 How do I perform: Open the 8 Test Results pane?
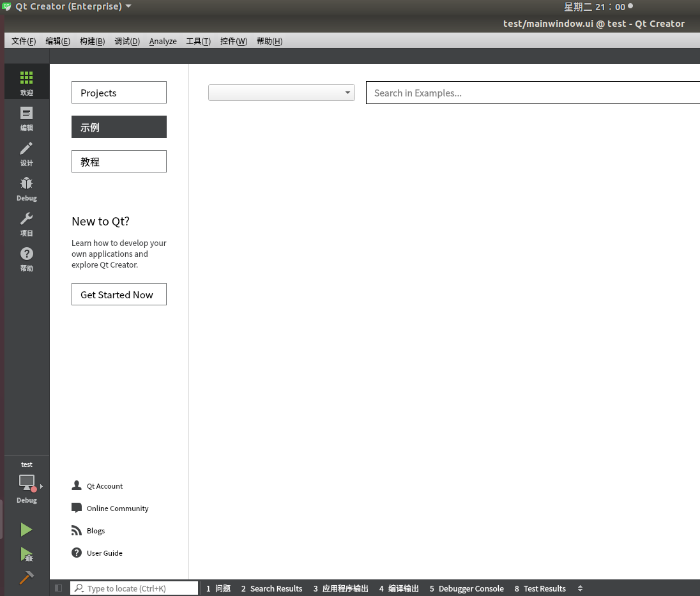tap(540, 588)
